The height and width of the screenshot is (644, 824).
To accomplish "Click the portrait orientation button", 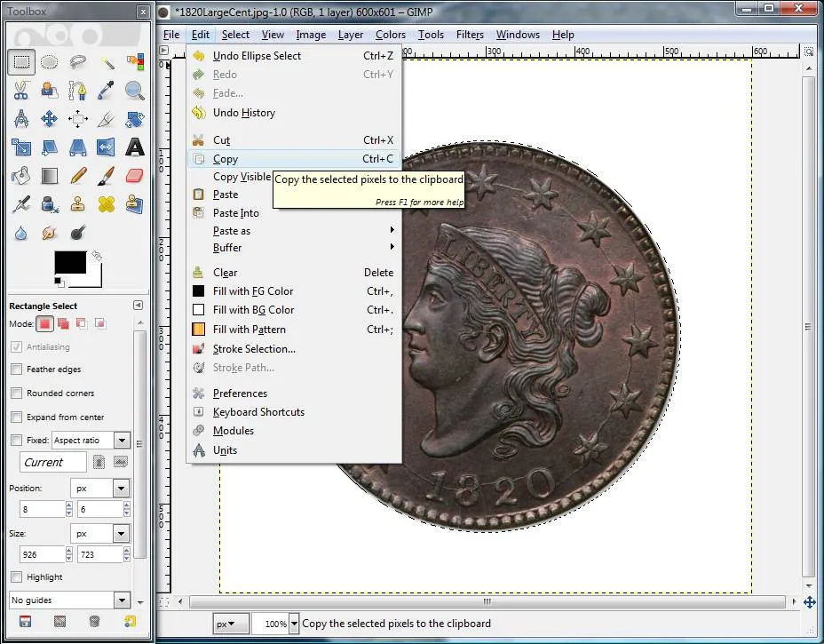I will 99,462.
